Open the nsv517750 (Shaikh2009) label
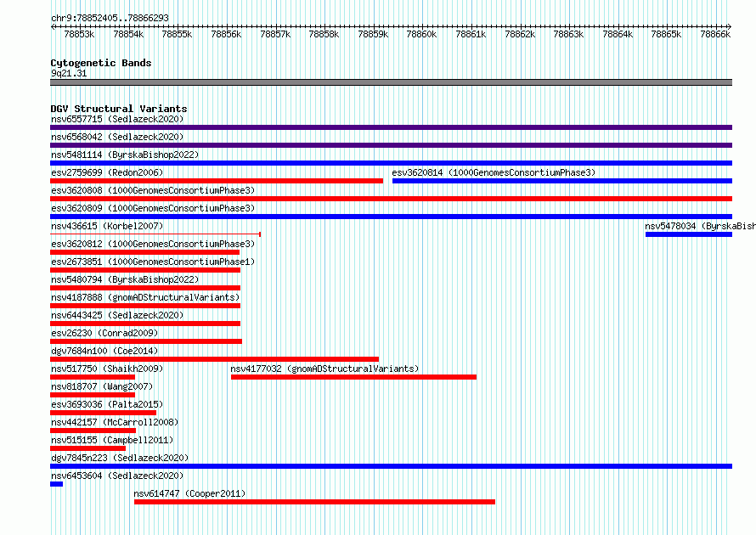Image resolution: width=756 pixels, height=535 pixels. pyautogui.click(x=107, y=369)
